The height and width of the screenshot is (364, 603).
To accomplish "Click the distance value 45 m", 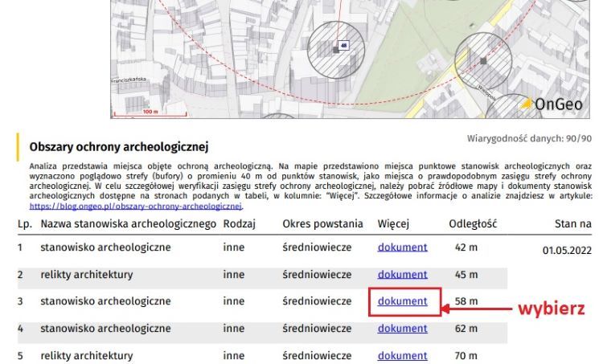I will coord(466,275).
